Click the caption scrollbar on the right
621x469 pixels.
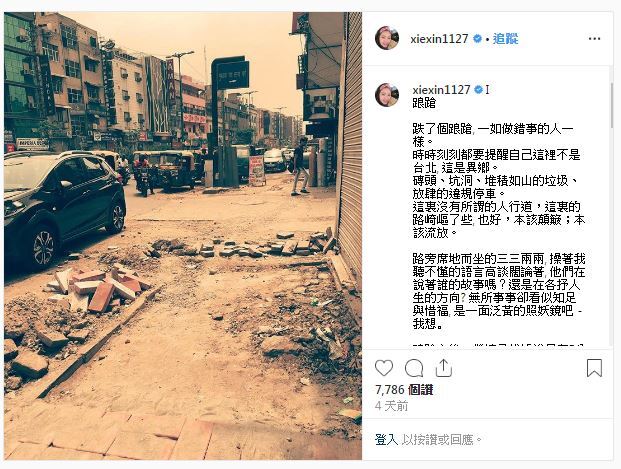coord(610,105)
